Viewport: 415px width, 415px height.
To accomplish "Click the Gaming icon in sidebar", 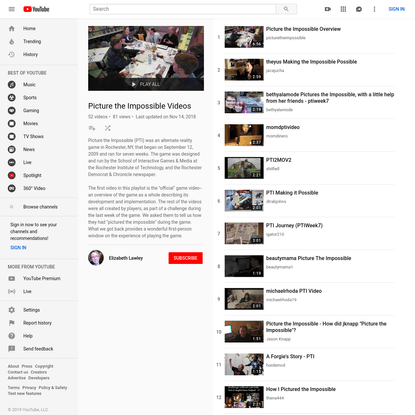I will point(12,110).
